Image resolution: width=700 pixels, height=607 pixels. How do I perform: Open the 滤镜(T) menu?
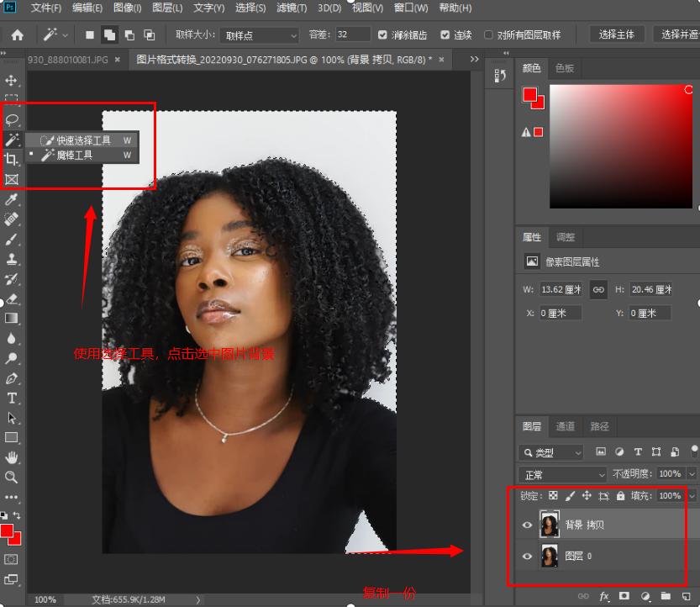click(x=292, y=8)
